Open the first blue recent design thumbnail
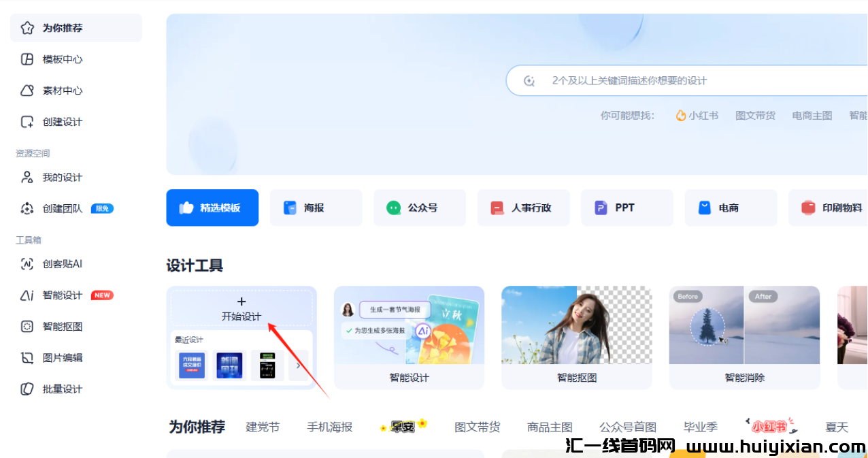 point(192,365)
